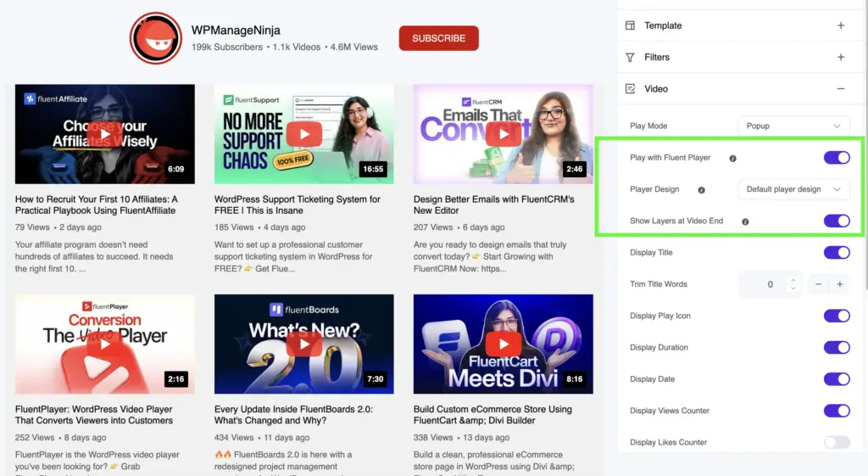Disable the Display Views Counter switch
Screen dimensions: 868x476
point(837,410)
